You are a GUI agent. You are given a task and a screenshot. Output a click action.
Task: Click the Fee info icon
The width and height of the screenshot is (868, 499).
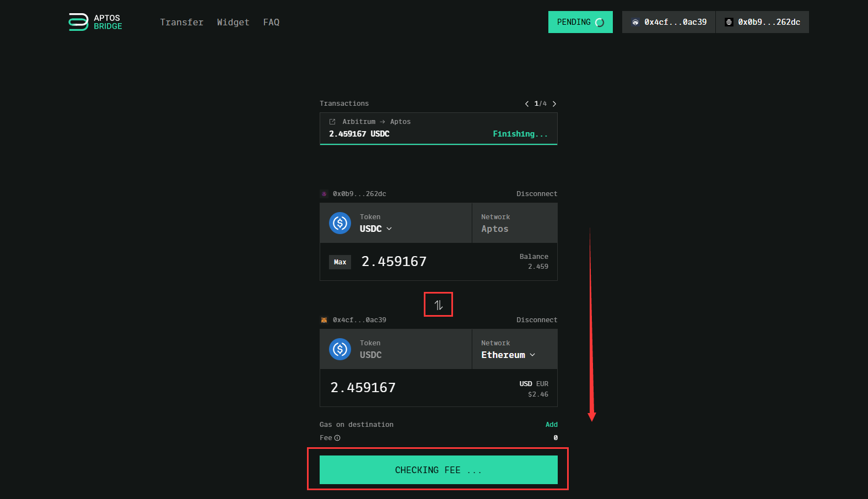(337, 438)
